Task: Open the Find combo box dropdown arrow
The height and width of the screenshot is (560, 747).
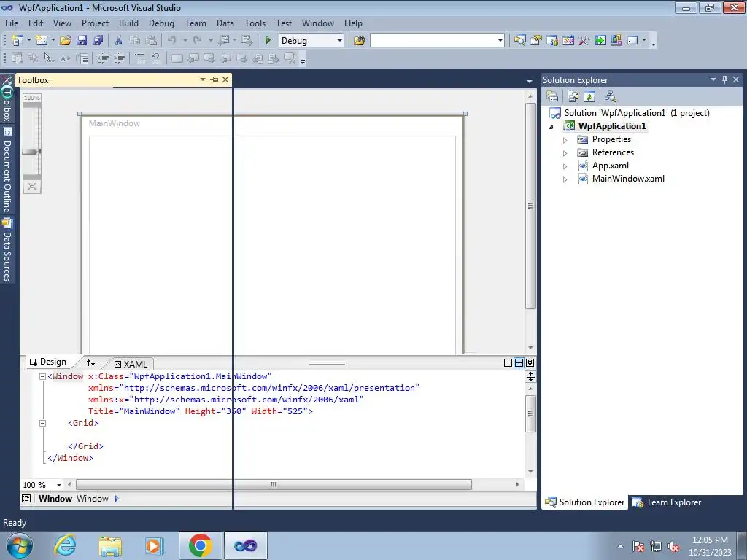Action: pyautogui.click(x=500, y=41)
